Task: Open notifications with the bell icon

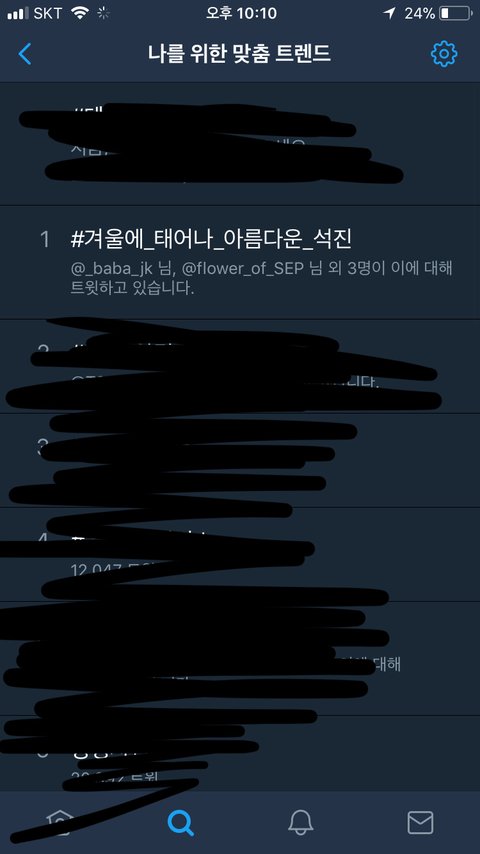Action: (x=300, y=822)
